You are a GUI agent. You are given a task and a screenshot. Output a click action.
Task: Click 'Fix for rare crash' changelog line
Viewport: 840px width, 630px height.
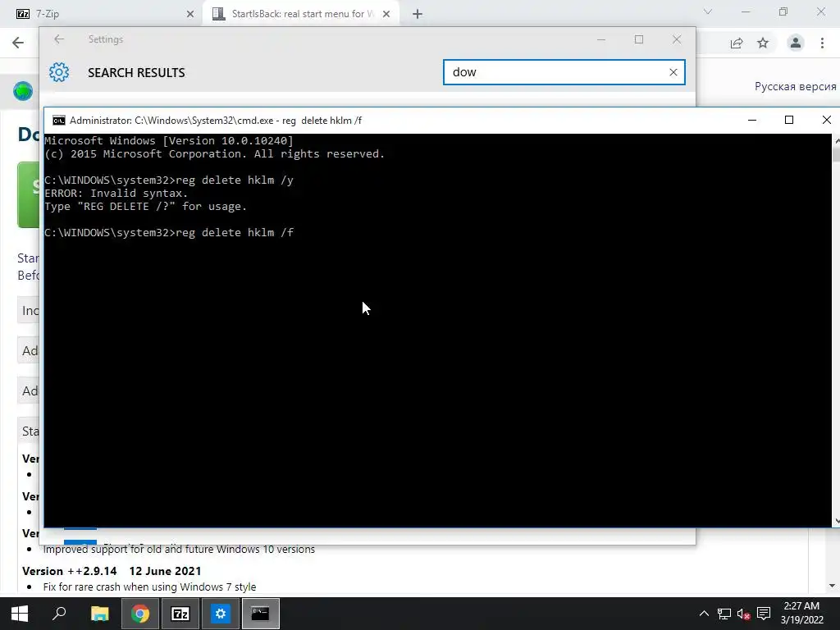pos(149,587)
